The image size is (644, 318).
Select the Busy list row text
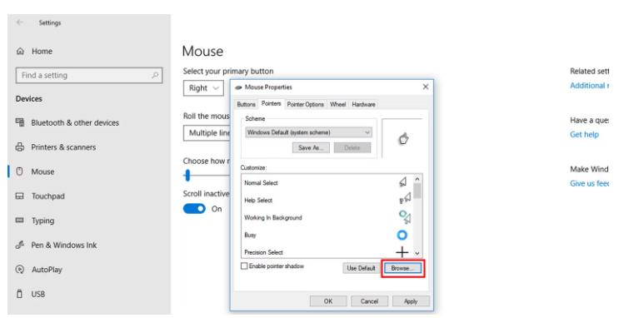point(250,235)
